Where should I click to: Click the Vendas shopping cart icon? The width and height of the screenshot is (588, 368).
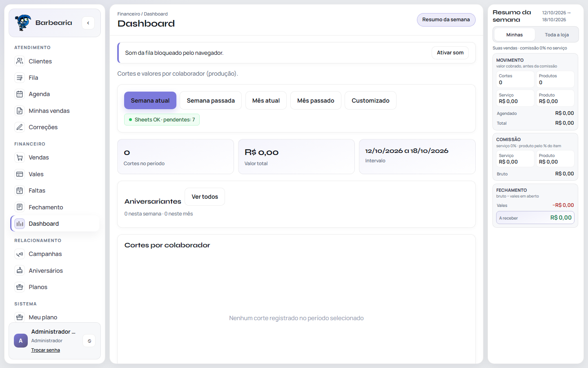20,157
